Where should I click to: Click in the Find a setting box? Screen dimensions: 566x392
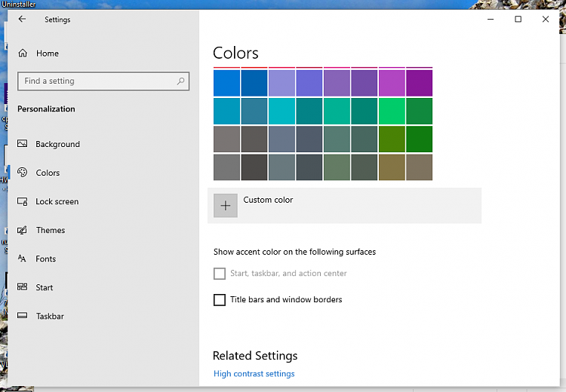[103, 81]
